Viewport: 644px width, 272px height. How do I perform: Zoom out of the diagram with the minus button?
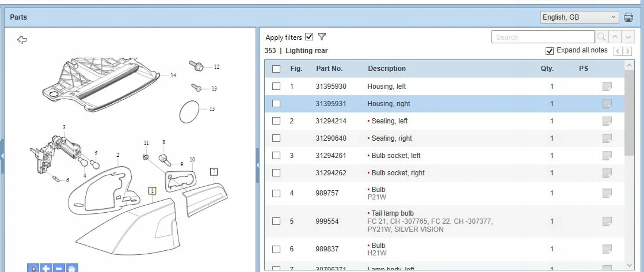[x=59, y=268]
